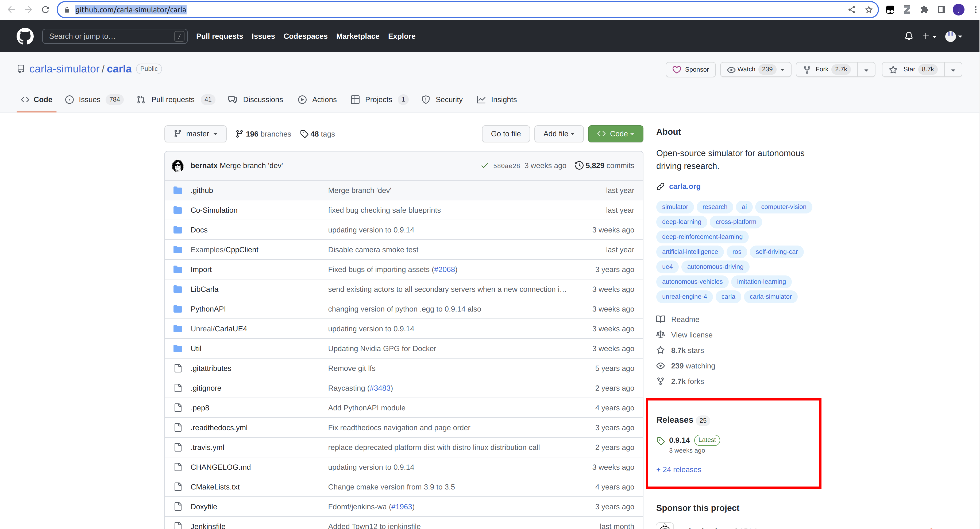Switch to the Issues tab
Screen dimensions: 980x529
coord(90,100)
